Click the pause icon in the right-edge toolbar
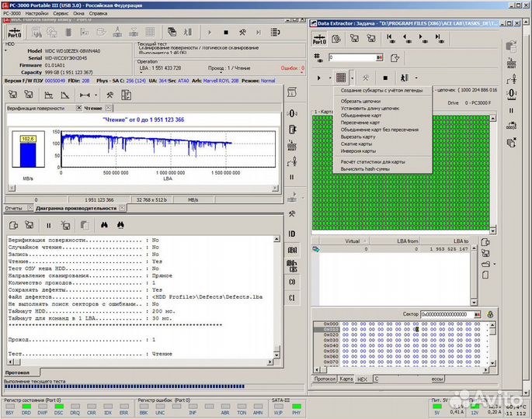Screen dimensions: 532x419 [511, 110]
